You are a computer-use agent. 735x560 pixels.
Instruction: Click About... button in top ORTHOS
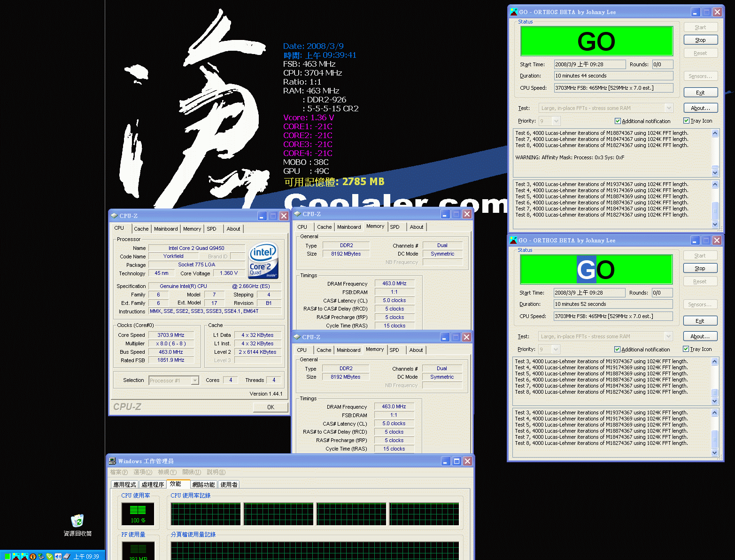tap(701, 108)
